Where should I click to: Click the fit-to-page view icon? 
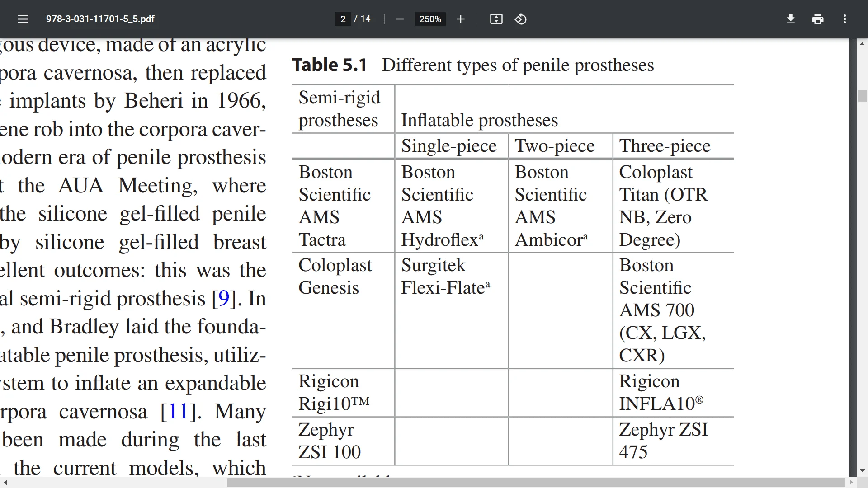[496, 19]
